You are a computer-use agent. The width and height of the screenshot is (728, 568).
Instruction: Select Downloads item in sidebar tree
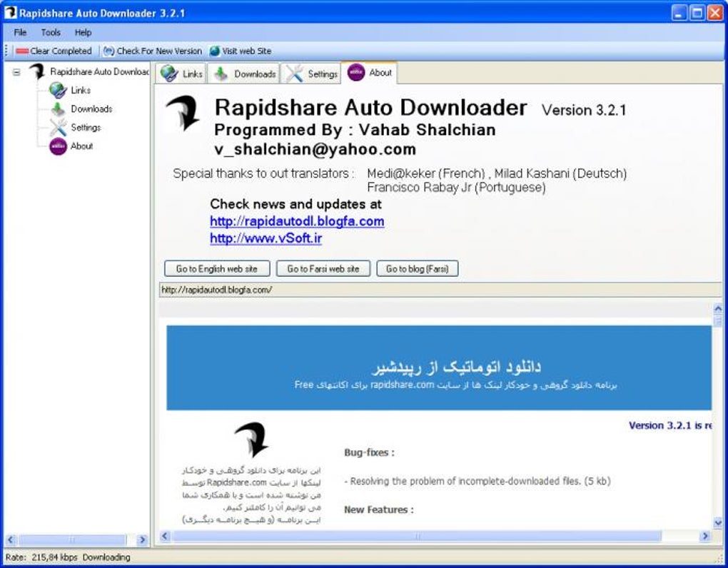tap(91, 109)
